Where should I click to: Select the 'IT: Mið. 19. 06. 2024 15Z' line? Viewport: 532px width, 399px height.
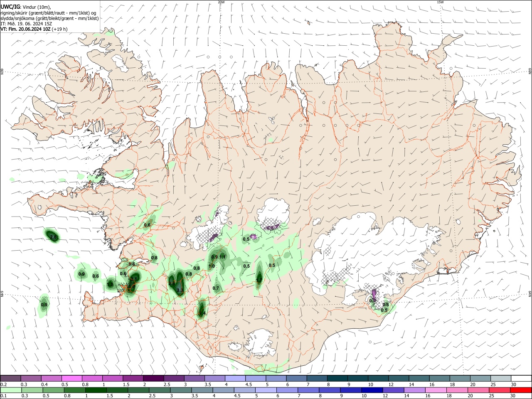(26, 24)
